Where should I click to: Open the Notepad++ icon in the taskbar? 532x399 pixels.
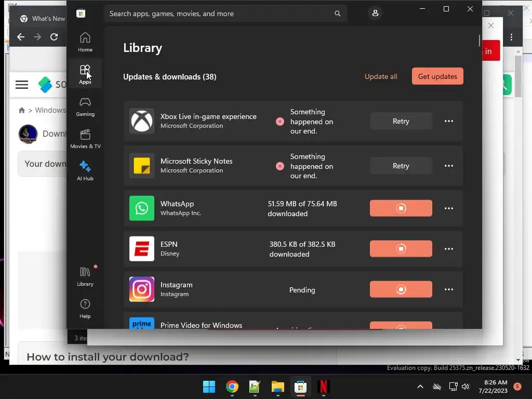255,387
